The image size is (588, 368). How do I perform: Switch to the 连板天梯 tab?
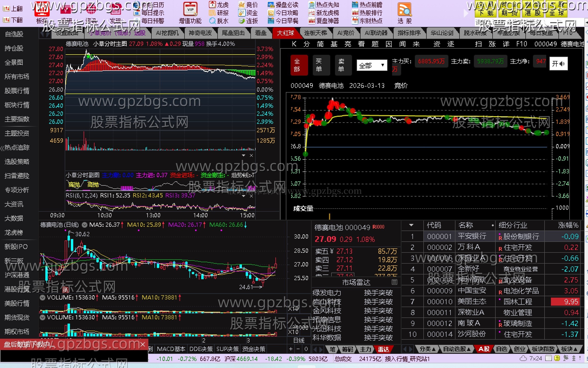[x=315, y=33]
